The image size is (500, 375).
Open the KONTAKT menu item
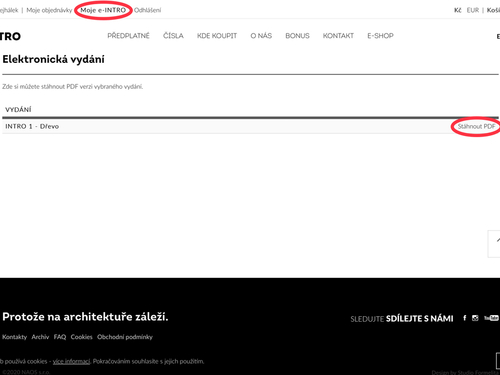(338, 36)
